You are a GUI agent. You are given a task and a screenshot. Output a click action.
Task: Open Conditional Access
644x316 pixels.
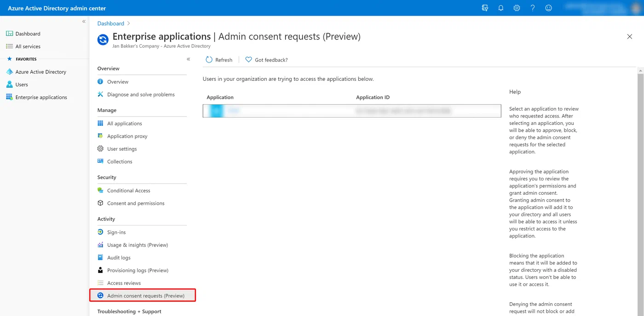tap(129, 191)
